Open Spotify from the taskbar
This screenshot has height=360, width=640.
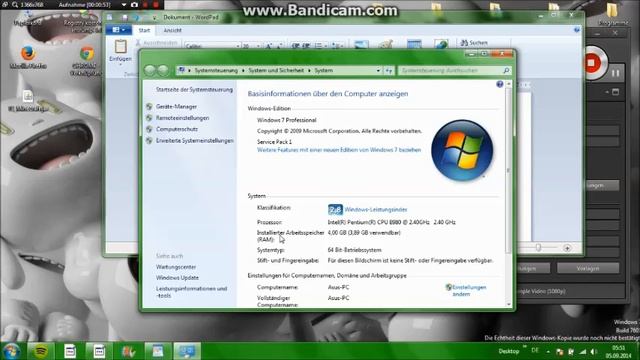[40, 351]
